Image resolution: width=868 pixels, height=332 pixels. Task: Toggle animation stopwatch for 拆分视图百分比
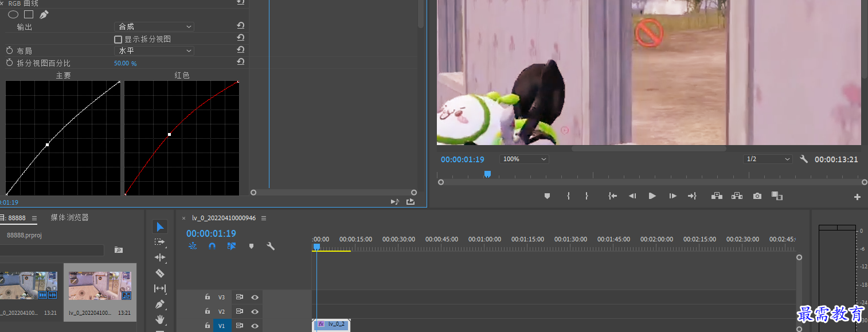click(9, 63)
